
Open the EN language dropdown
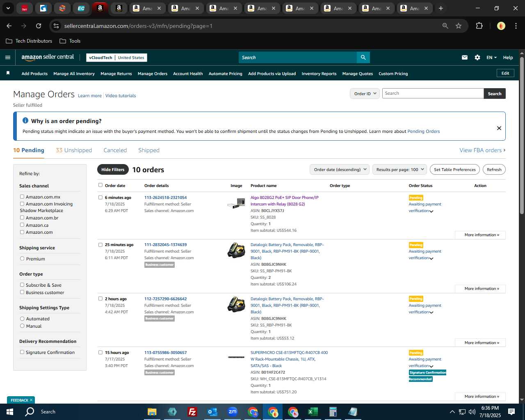pyautogui.click(x=491, y=57)
